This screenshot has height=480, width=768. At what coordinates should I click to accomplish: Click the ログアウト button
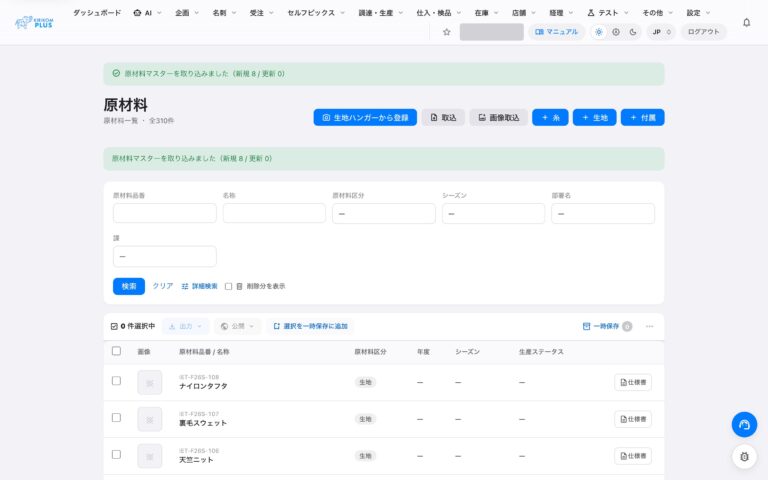(x=703, y=32)
